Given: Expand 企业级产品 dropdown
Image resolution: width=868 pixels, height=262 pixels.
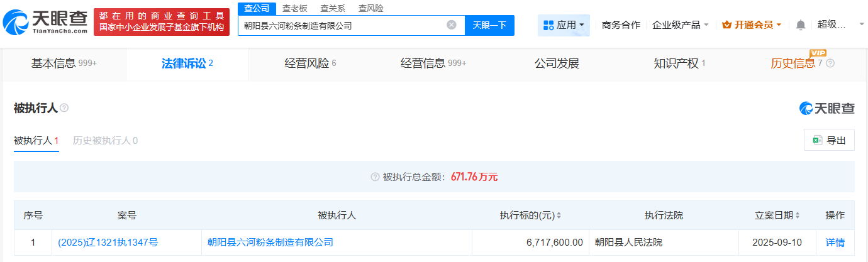Looking at the screenshot, I should click(x=681, y=25).
